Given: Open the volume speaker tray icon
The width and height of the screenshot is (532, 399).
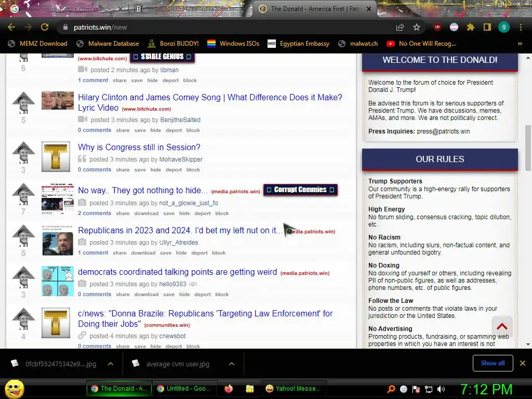Looking at the screenshot, I should pos(441,389).
